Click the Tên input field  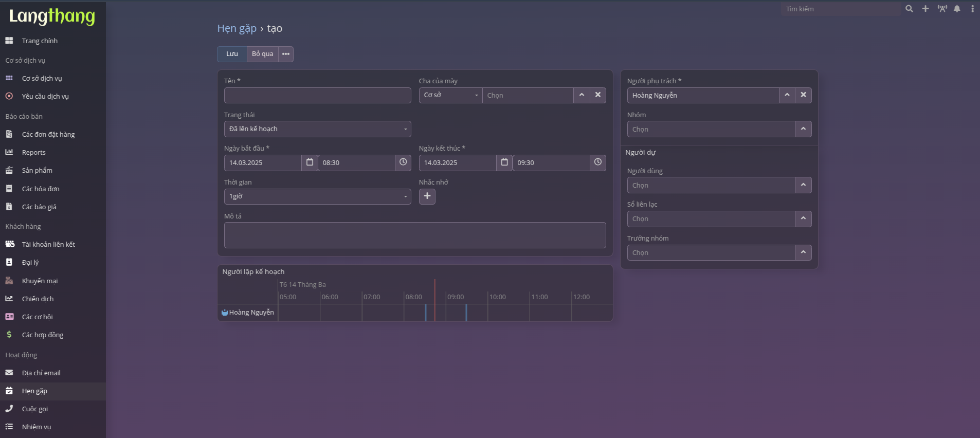click(x=317, y=95)
